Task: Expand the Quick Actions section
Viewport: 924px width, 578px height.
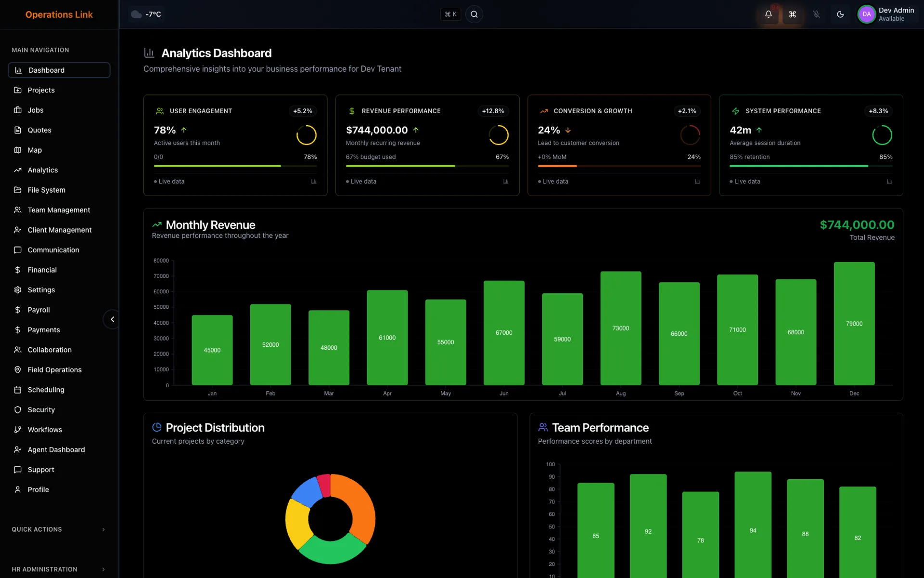Action: (x=59, y=529)
